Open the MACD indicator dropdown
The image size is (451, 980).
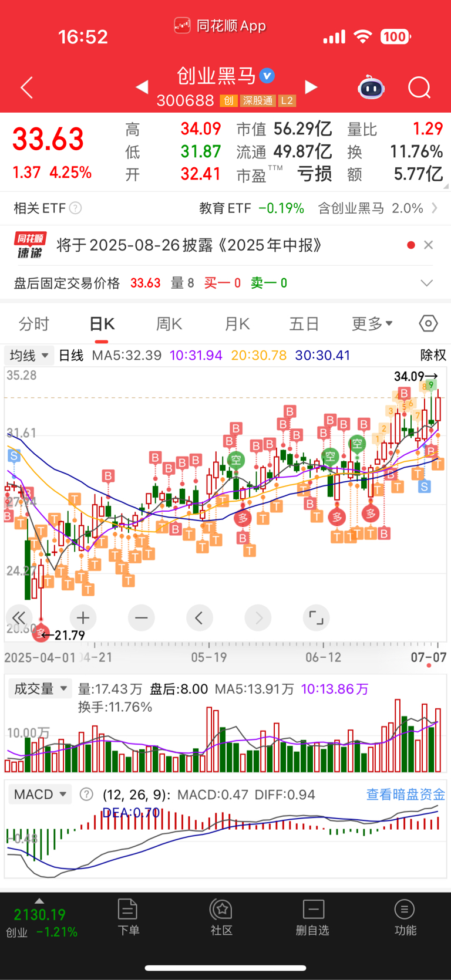pyautogui.click(x=39, y=794)
